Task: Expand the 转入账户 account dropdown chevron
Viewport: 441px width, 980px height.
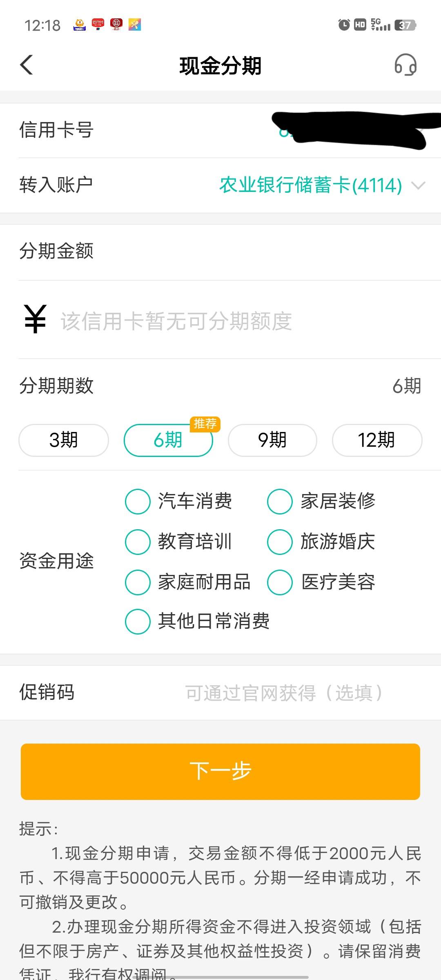Action: click(418, 186)
